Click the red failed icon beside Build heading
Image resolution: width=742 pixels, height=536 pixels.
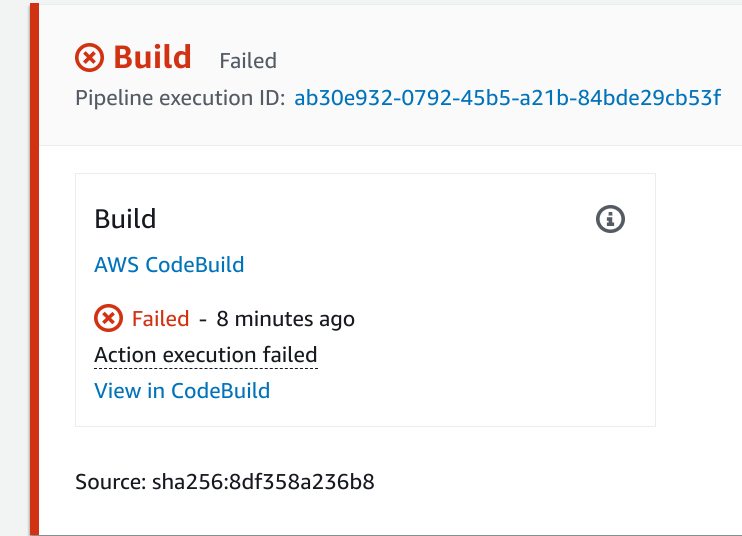click(x=89, y=58)
